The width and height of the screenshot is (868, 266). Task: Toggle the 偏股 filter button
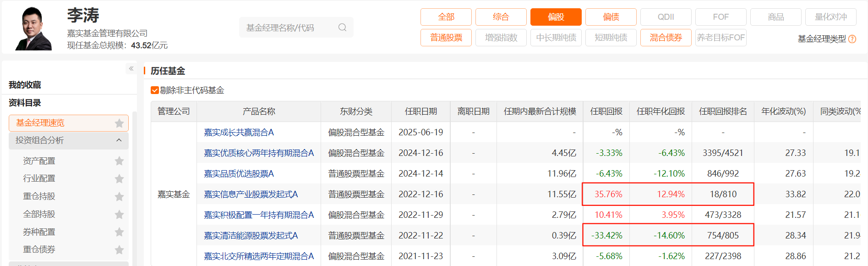tap(556, 17)
